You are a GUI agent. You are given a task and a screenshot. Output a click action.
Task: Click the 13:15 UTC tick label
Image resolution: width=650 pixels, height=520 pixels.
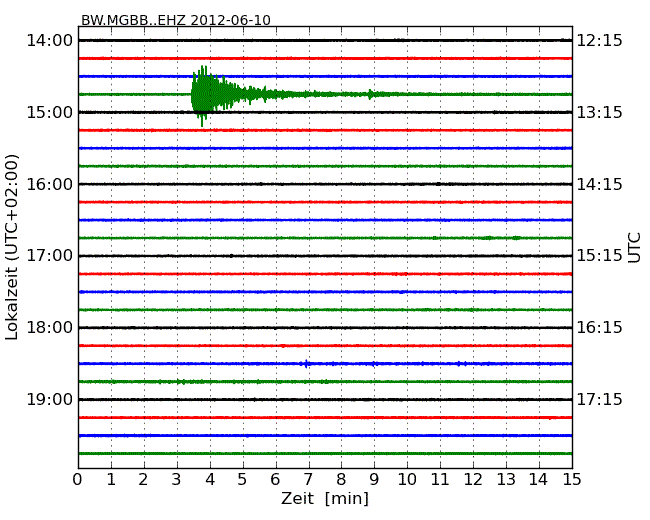click(x=600, y=112)
